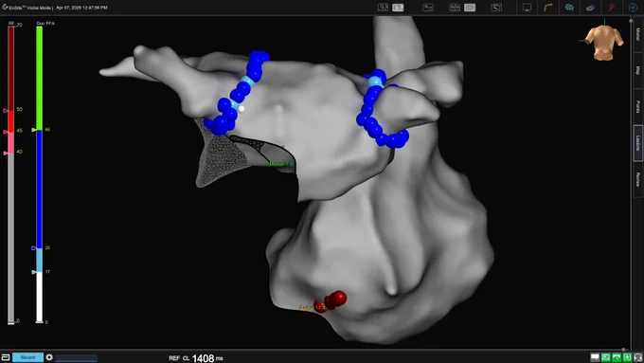Image resolution: width=644 pixels, height=363 pixels.
Task: Click the input field beside settings gear
Action: point(77,357)
